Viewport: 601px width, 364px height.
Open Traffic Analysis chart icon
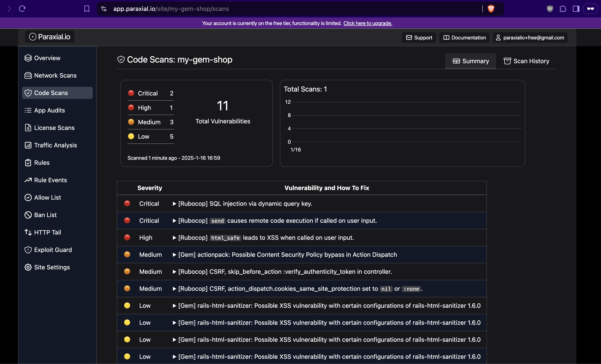pyautogui.click(x=28, y=145)
